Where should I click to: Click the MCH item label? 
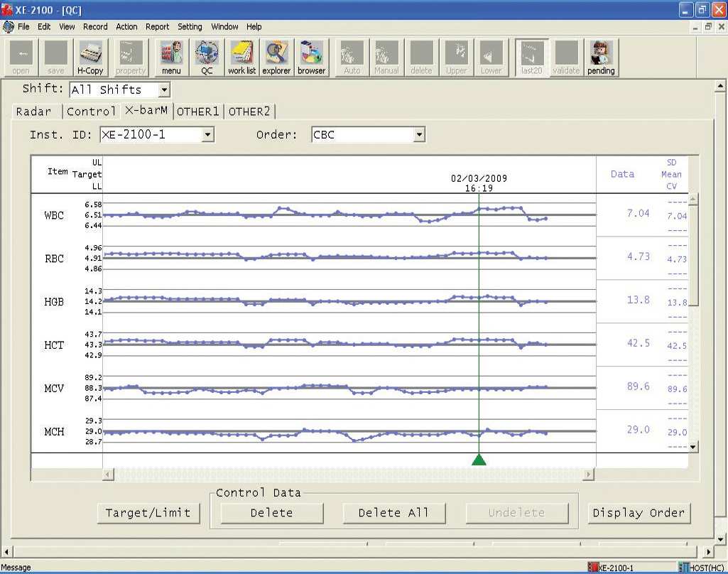[x=54, y=431]
